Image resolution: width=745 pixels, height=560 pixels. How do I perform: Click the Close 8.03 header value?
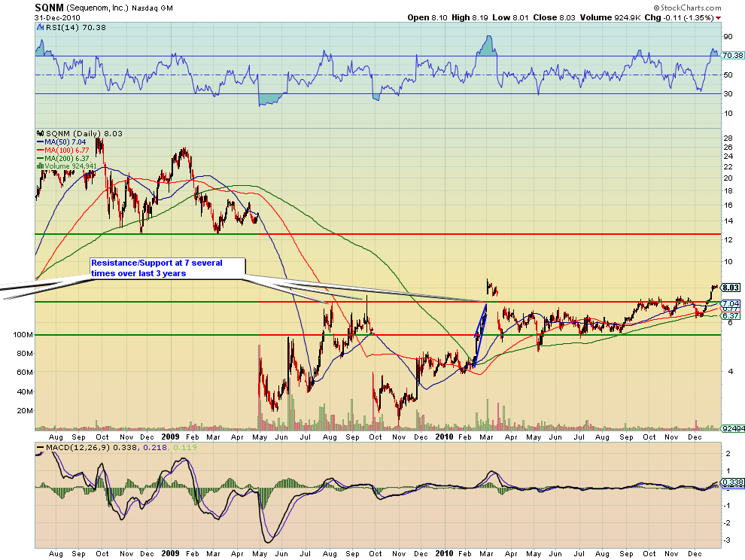[554, 17]
